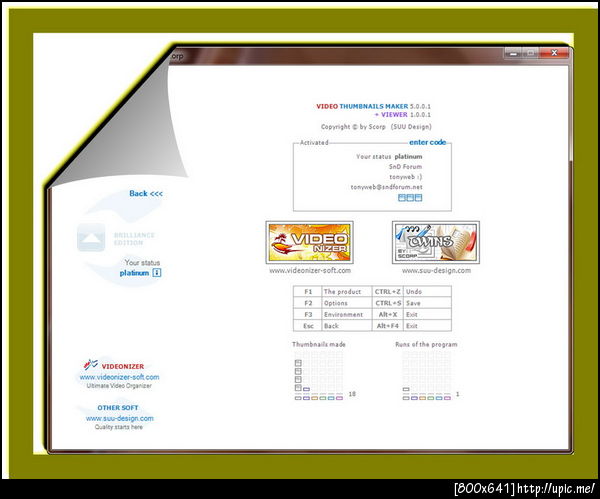600x499 pixels.
Task: Click the CTRL+Z Undo shortcut cell
Action: click(412, 292)
